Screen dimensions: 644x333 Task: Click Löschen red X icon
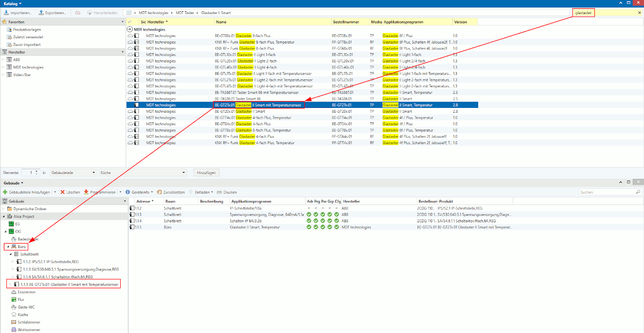coord(62,192)
